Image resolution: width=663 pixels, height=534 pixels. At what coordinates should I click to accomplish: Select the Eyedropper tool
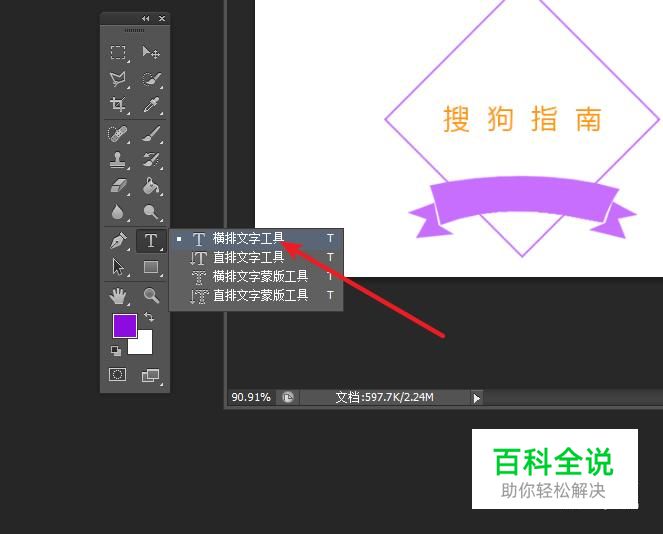coord(151,104)
